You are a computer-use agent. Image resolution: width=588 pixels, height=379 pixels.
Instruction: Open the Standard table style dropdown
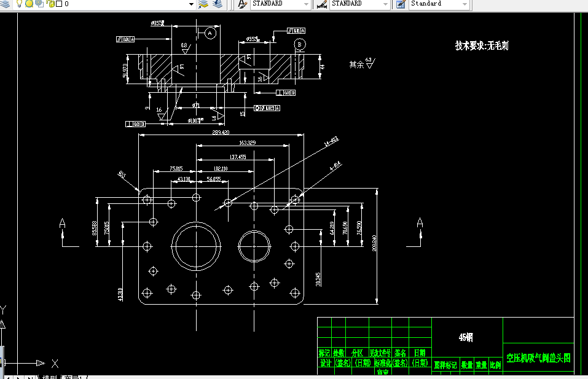463,5
